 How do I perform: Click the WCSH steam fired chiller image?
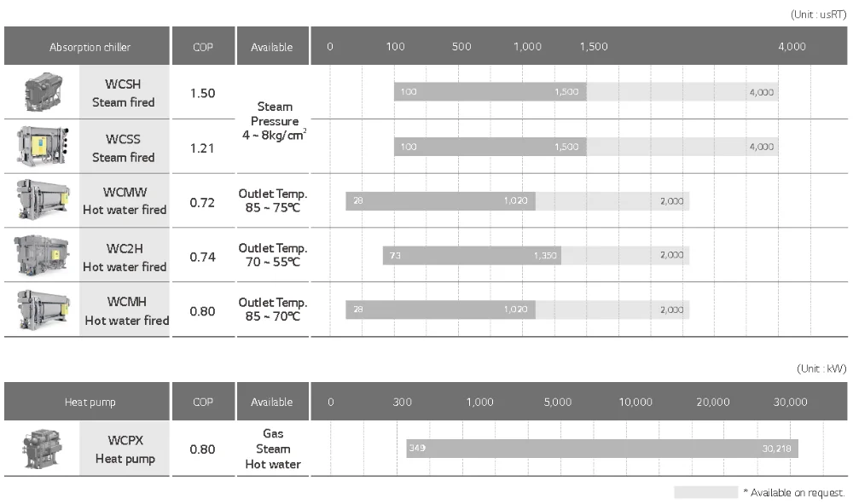point(41,93)
